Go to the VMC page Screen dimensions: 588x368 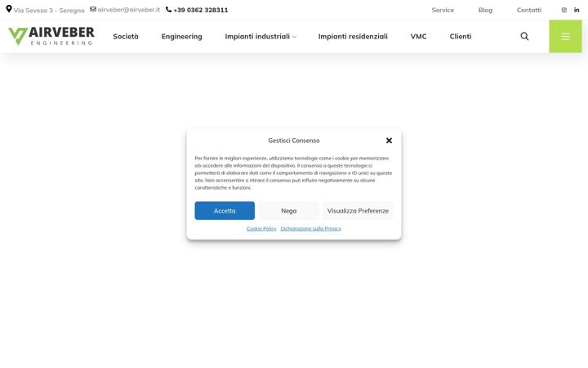418,37
